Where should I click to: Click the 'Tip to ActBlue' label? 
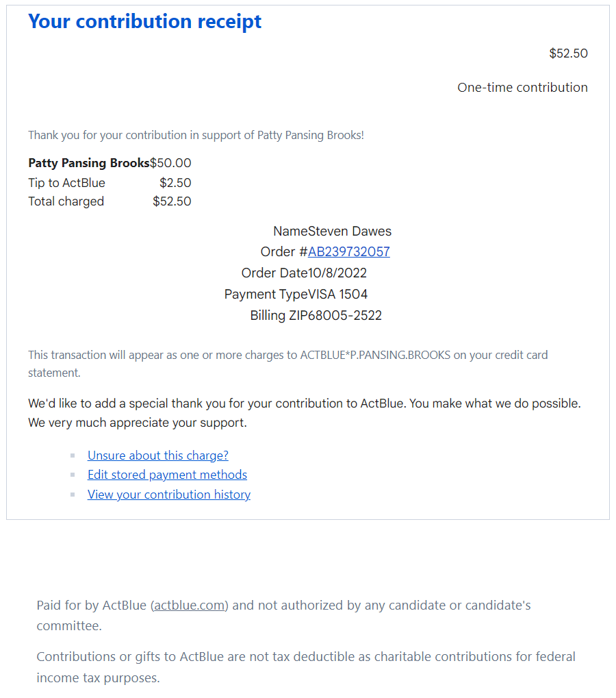tap(67, 183)
